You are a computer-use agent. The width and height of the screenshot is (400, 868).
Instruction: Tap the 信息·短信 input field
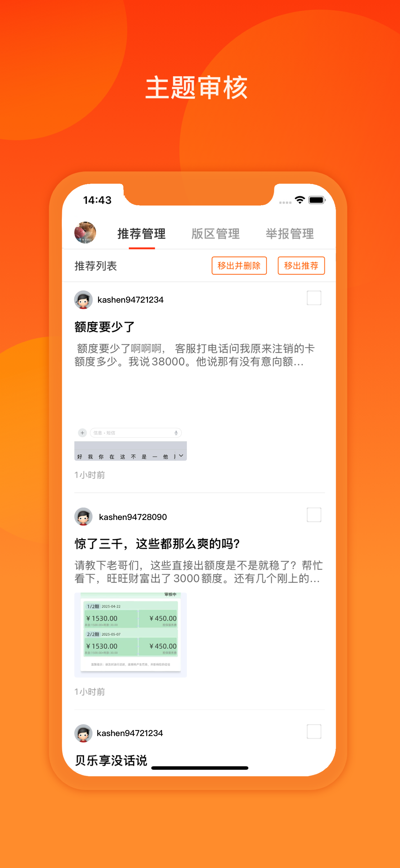[135, 433]
